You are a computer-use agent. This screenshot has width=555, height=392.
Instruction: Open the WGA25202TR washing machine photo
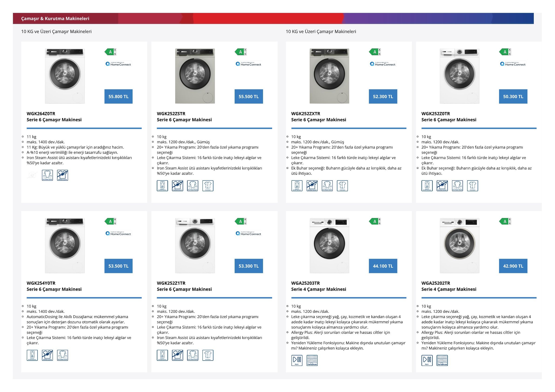pos(459,245)
